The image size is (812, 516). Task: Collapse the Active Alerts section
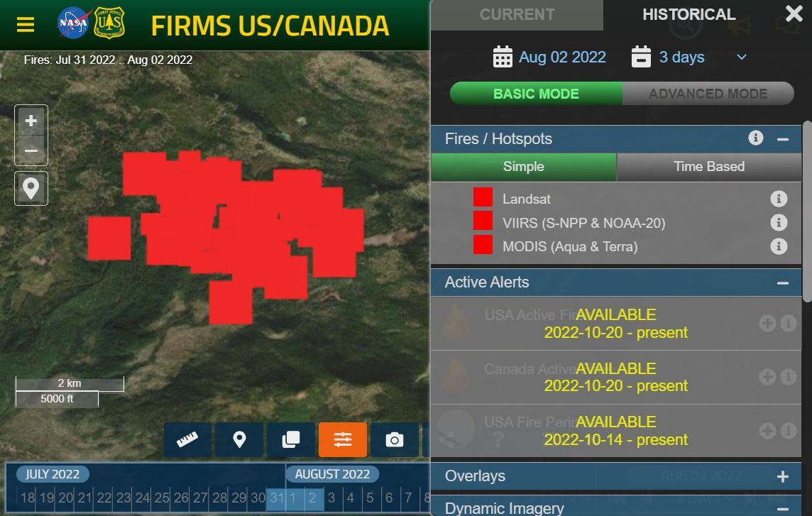(x=782, y=283)
